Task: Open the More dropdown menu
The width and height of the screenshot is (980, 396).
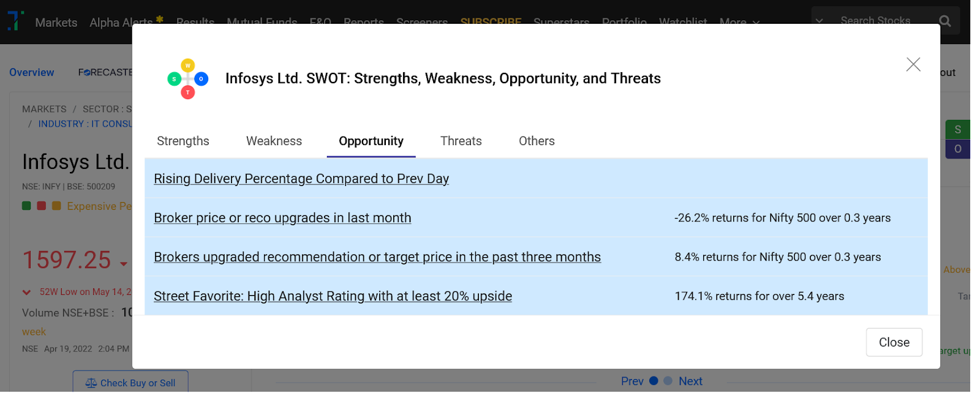Action: [739, 23]
